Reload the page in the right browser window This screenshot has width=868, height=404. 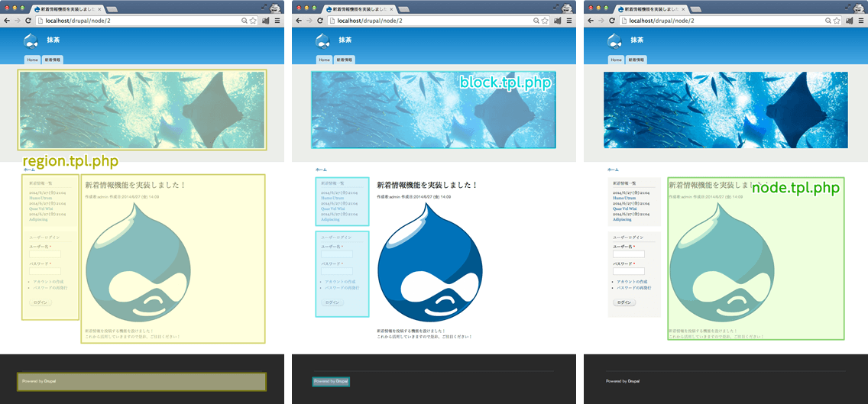612,21
